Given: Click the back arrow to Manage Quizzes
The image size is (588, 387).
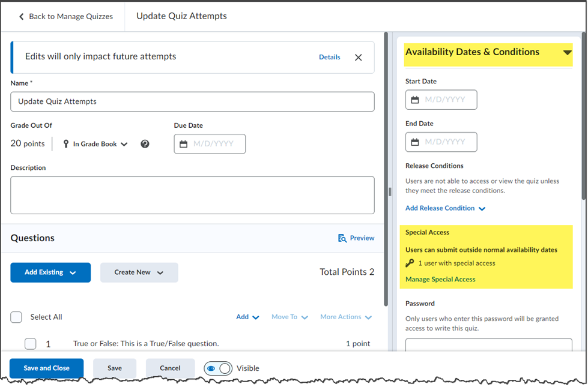Looking at the screenshot, I should (22, 17).
